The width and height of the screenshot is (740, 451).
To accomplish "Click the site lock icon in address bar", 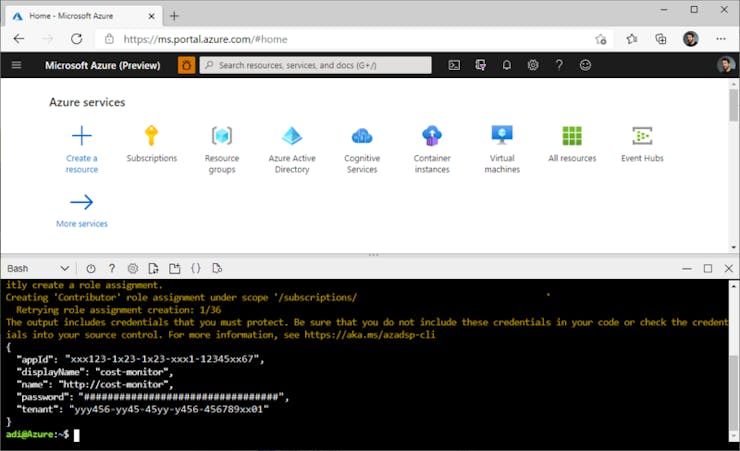I will tap(109, 39).
